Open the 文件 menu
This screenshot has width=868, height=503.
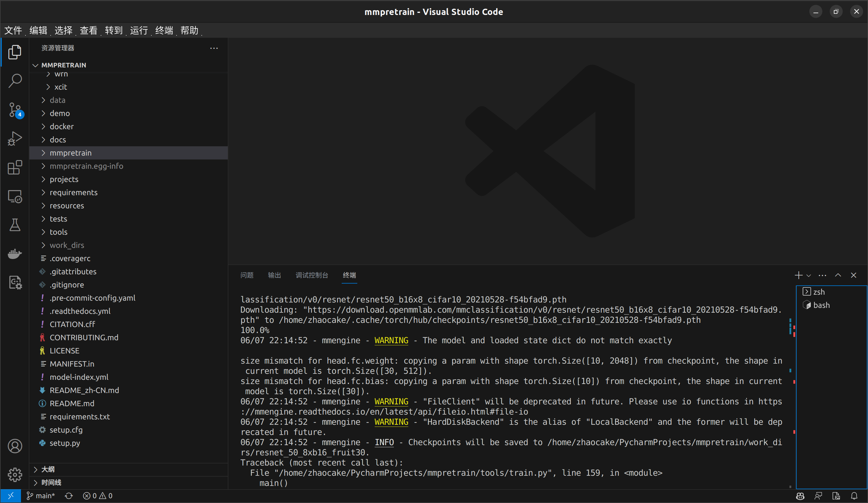pos(13,30)
